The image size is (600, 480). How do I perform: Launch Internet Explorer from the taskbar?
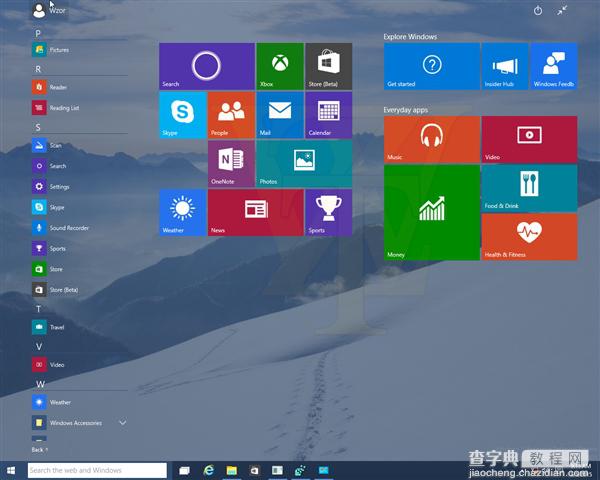pos(209,470)
